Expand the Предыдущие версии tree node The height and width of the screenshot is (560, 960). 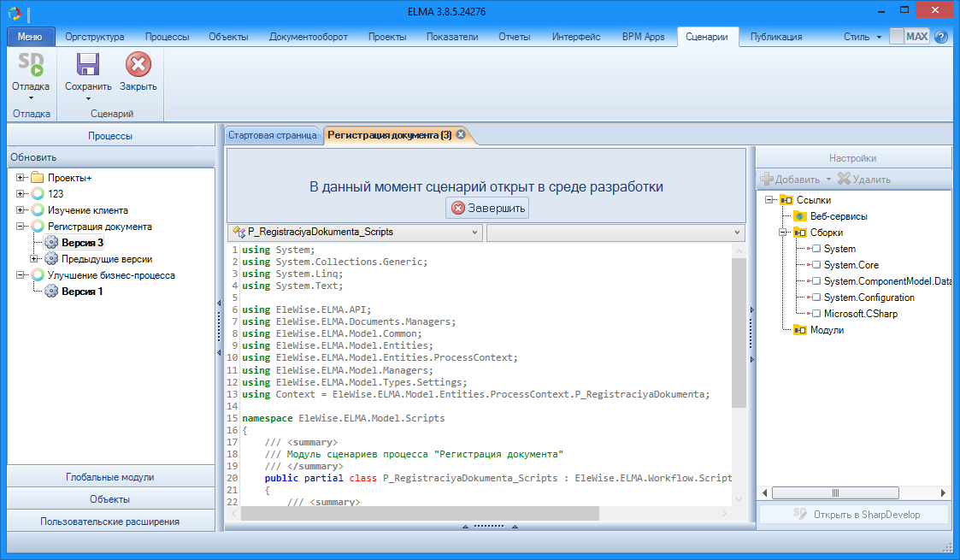click(35, 259)
